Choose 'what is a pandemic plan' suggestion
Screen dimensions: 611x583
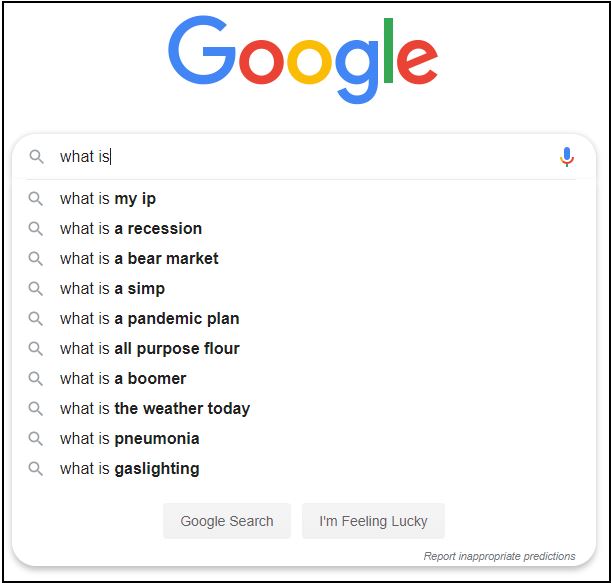(x=149, y=319)
